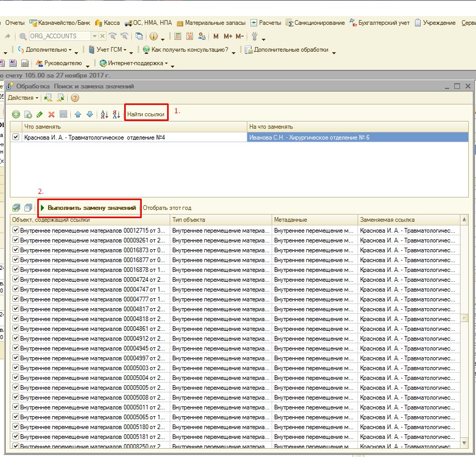Toggle checkbox for document 00004724
Image resolution: width=476 pixels, height=457 pixels.
coord(16,279)
